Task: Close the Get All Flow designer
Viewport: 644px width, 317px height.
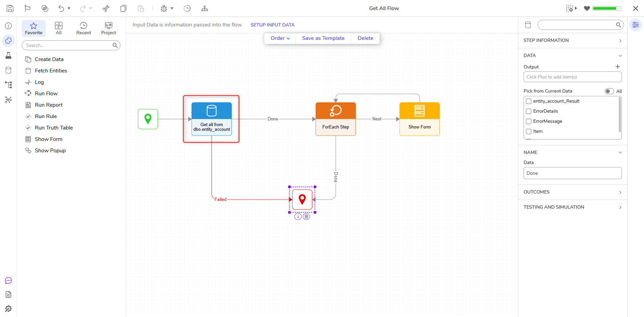Action: [x=636, y=8]
